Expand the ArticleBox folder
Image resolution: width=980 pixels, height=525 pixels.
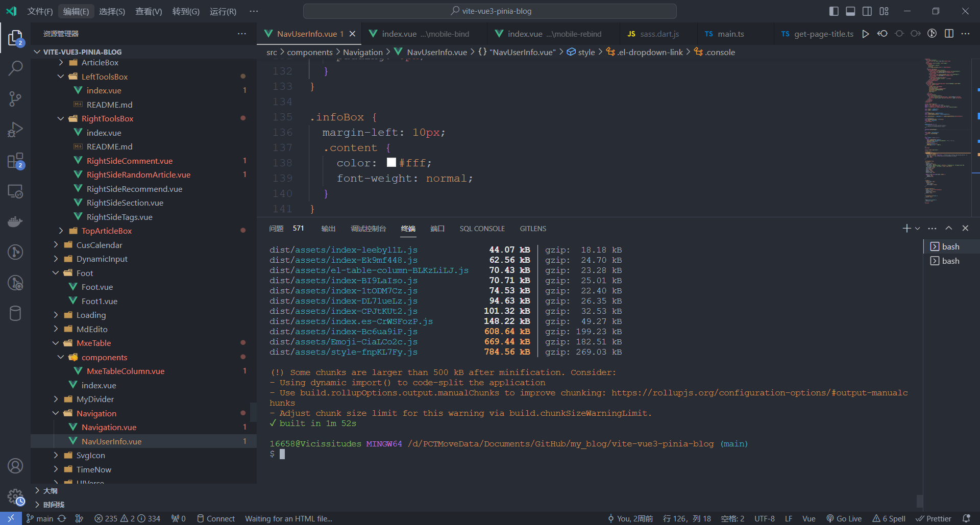tap(61, 62)
